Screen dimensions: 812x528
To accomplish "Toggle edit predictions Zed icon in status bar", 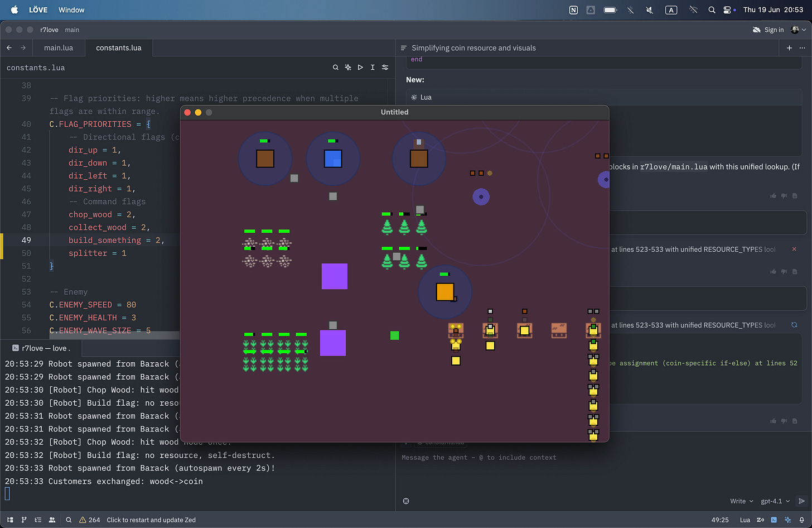I will tap(760, 520).
